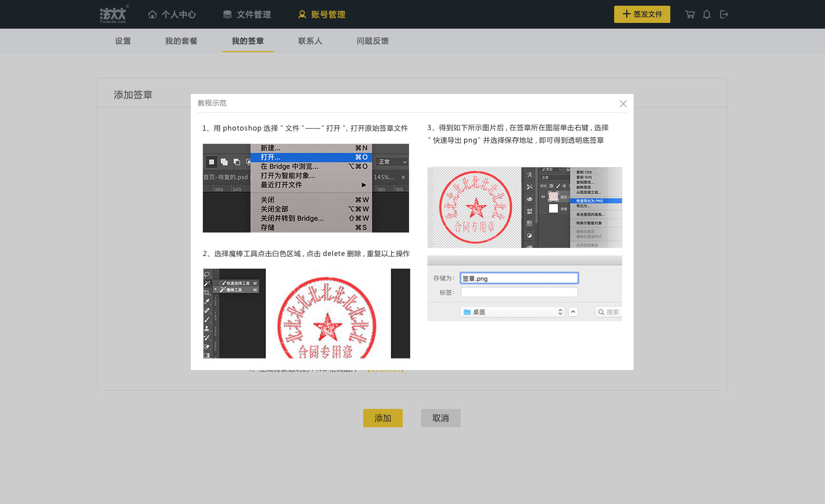825x504 pixels.
Task: Click the step 3 快速导出 png instruction text
Action: tap(518, 134)
